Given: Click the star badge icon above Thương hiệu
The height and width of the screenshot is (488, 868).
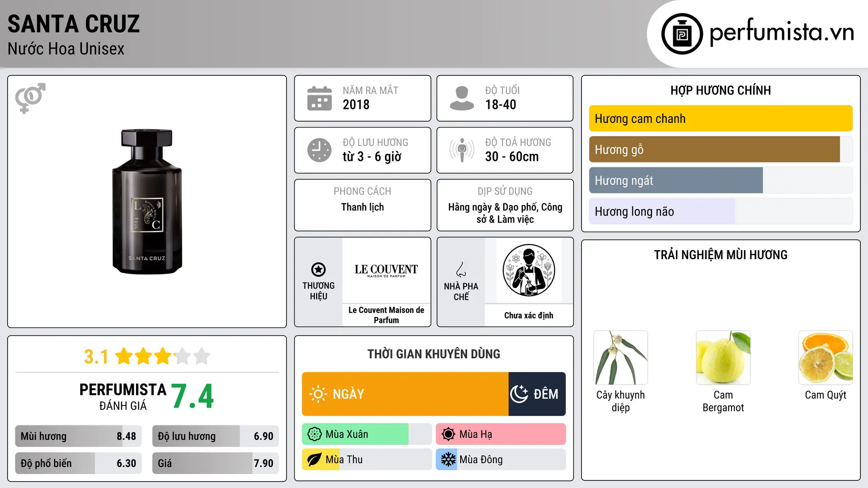Looking at the screenshot, I should tap(318, 269).
